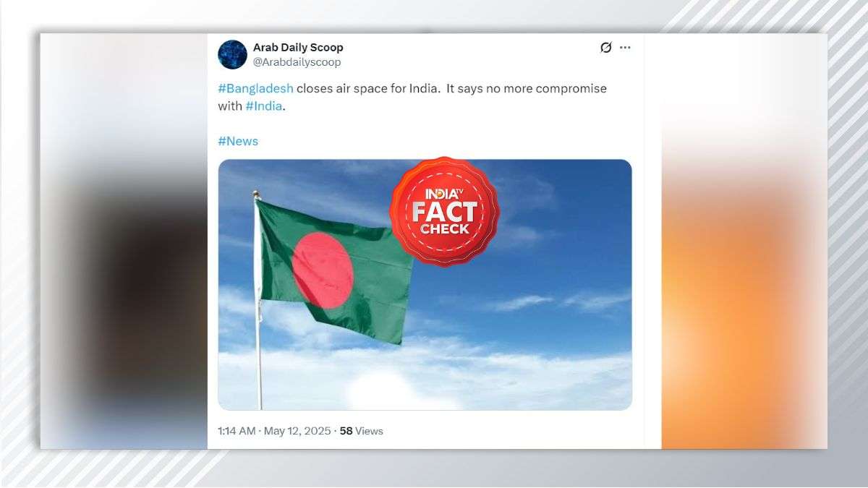This screenshot has width=868, height=488.
Task: Click the Arab Daily Scoop display name
Action: click(298, 47)
